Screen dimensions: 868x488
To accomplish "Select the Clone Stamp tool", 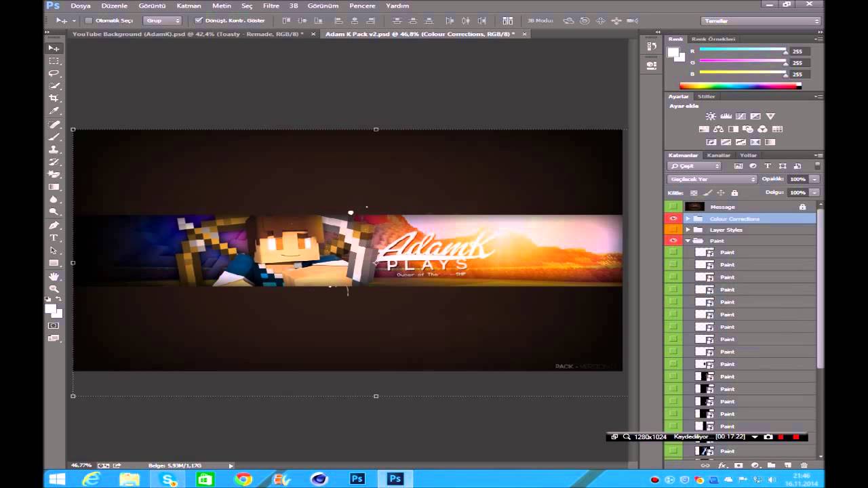I will [x=54, y=150].
